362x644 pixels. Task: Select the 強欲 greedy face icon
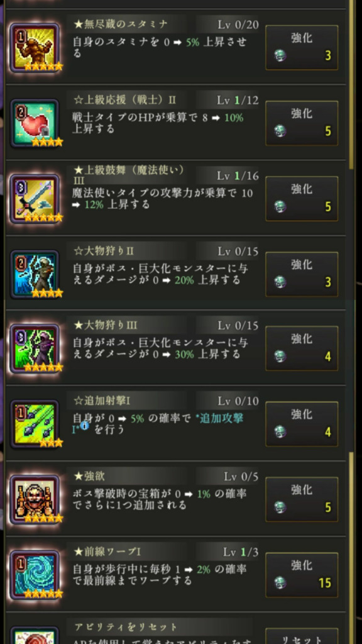35,499
